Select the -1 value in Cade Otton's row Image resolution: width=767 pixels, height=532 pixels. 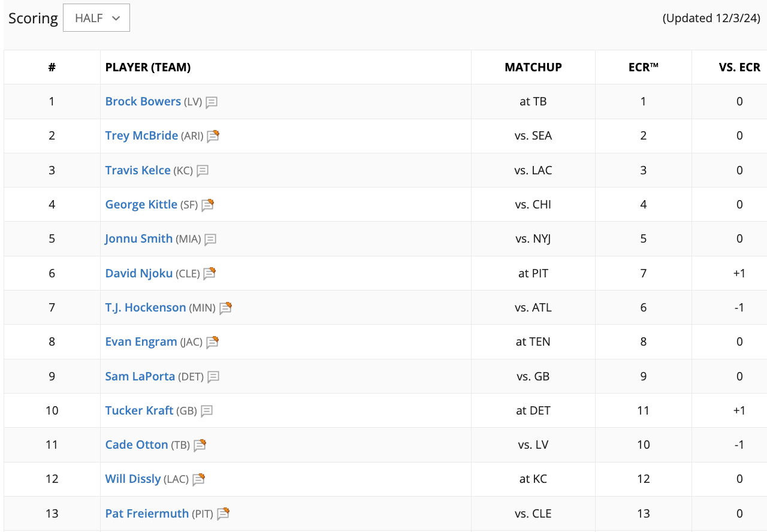[x=739, y=445]
